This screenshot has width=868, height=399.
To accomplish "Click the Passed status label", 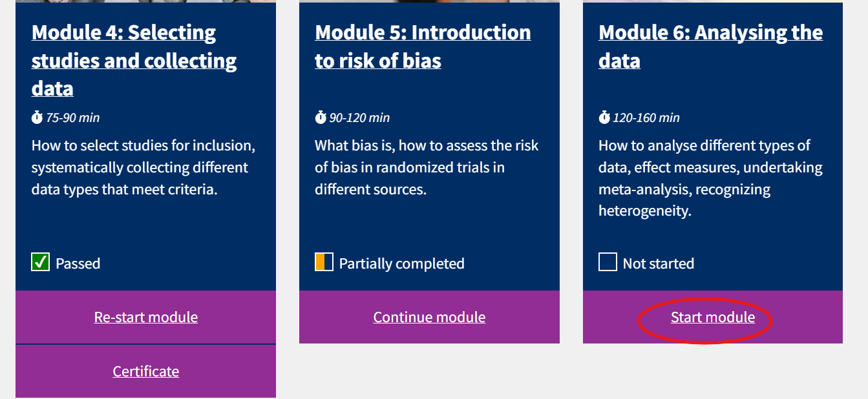I will 78,263.
